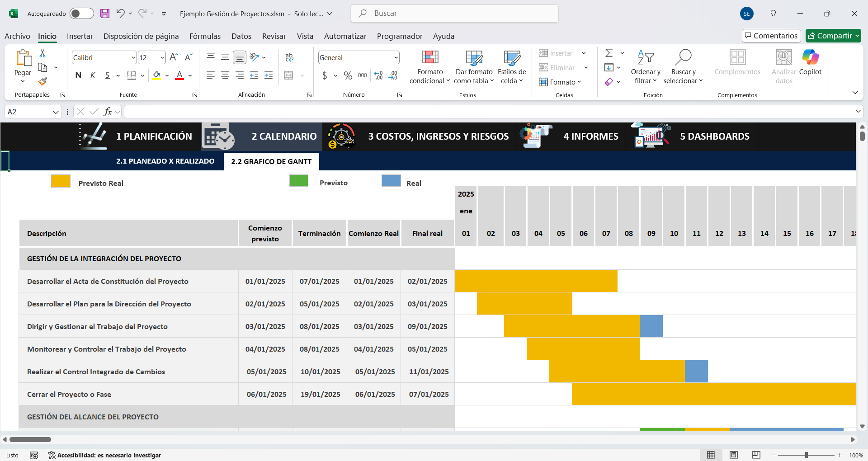Open the Calibri font name dropdown
Image resolution: width=868 pixels, height=461 pixels.
pos(133,57)
